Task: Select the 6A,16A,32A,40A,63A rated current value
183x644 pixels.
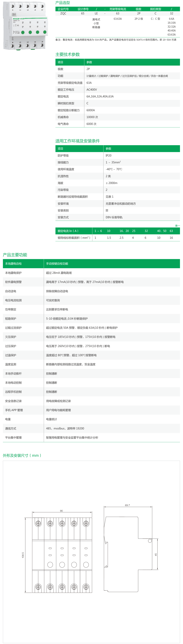Action: point(100,97)
